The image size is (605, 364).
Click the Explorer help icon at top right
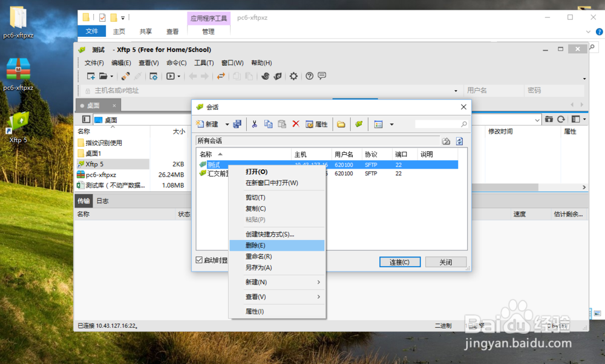click(x=599, y=31)
